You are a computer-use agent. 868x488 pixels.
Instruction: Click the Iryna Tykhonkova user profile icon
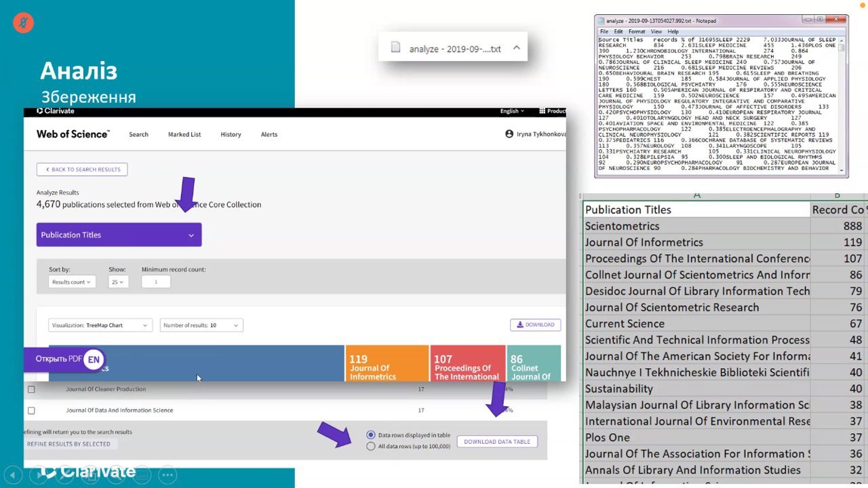click(509, 134)
